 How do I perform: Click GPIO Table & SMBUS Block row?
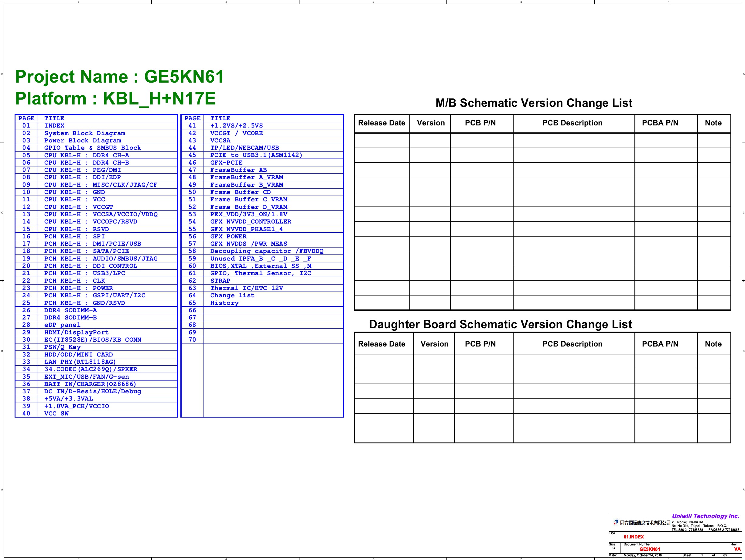(x=93, y=148)
